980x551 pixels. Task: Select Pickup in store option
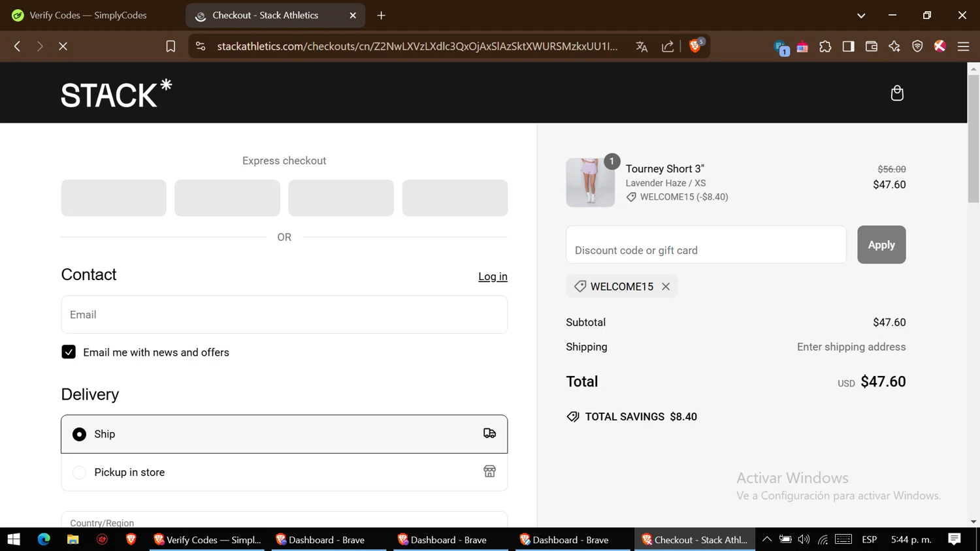coord(284,472)
